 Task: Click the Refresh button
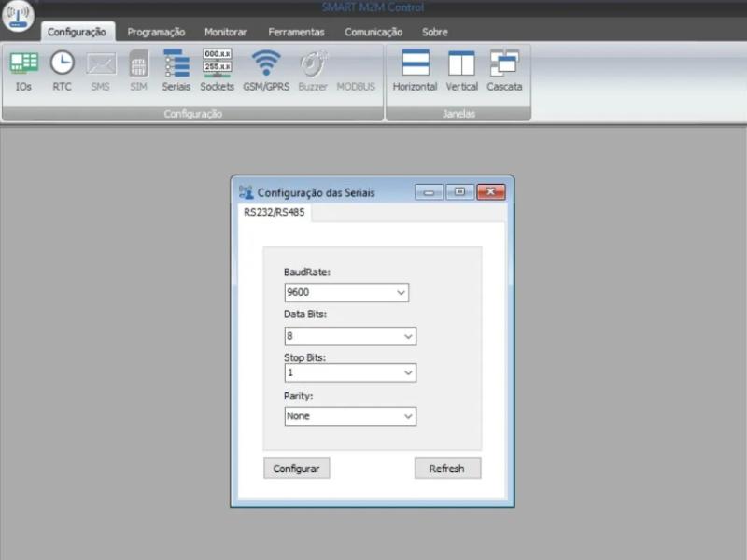(x=447, y=469)
